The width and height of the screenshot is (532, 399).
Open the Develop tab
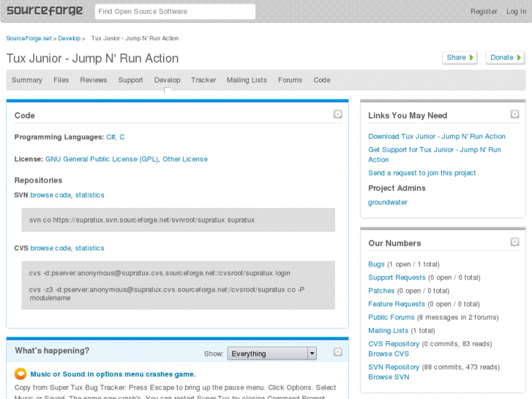168,80
